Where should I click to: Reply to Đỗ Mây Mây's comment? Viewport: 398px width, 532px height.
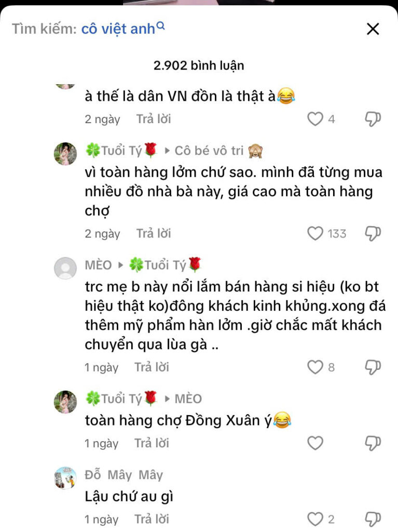pyautogui.click(x=152, y=519)
